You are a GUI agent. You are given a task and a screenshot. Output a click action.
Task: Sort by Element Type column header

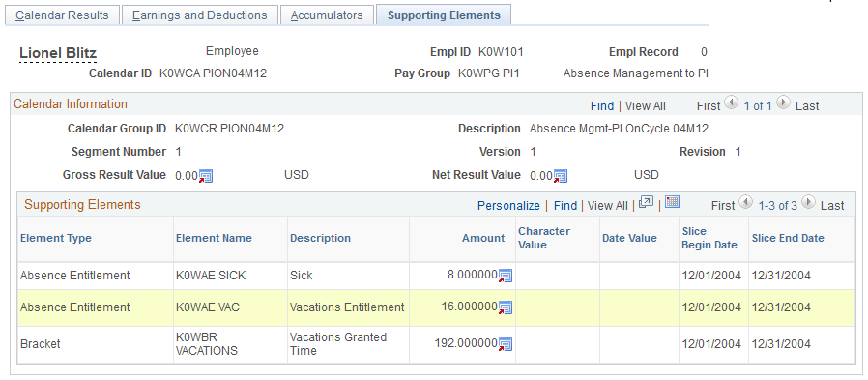coord(56,238)
